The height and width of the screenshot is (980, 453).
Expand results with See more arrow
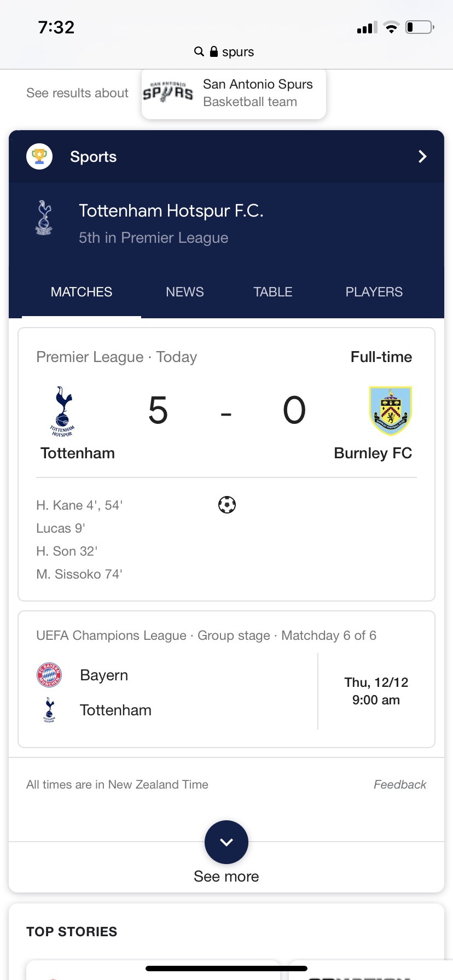pyautogui.click(x=226, y=842)
